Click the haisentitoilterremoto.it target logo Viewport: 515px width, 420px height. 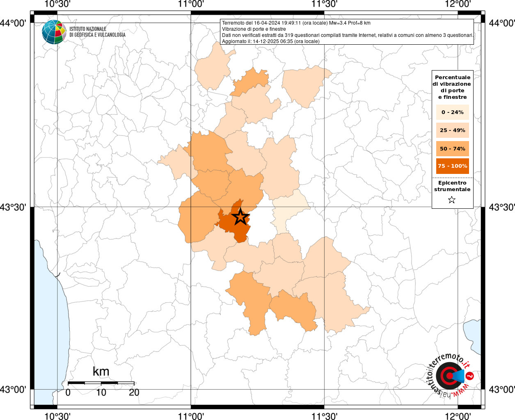point(450,376)
